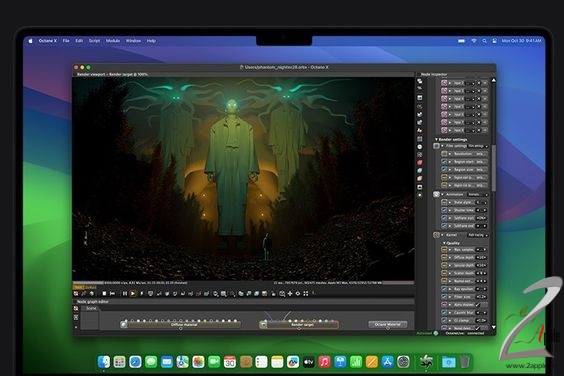Image resolution: width=564 pixels, height=376 pixels.
Task: Expand the Input 8 row
Action: coord(450,130)
